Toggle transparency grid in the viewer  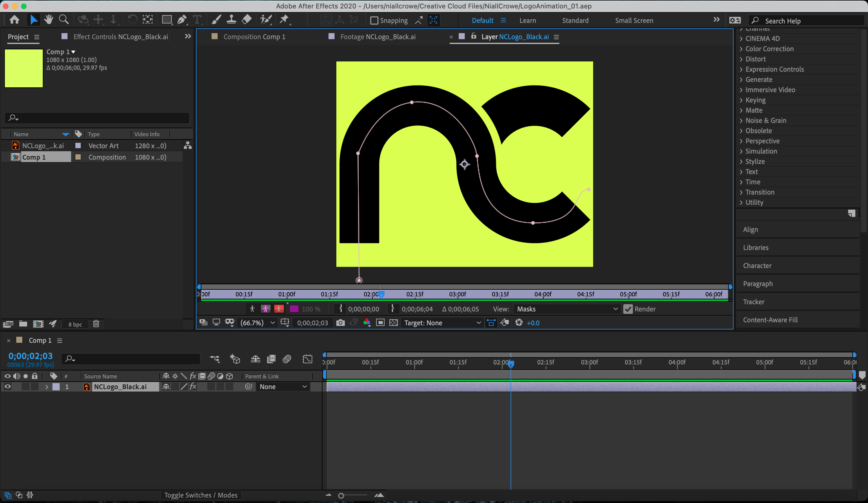coord(394,323)
